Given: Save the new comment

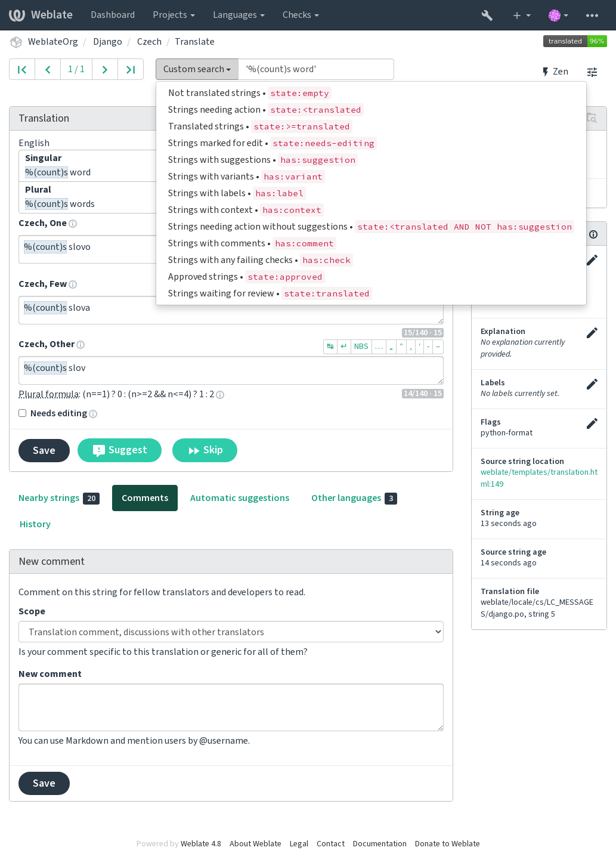Looking at the screenshot, I should tap(44, 783).
